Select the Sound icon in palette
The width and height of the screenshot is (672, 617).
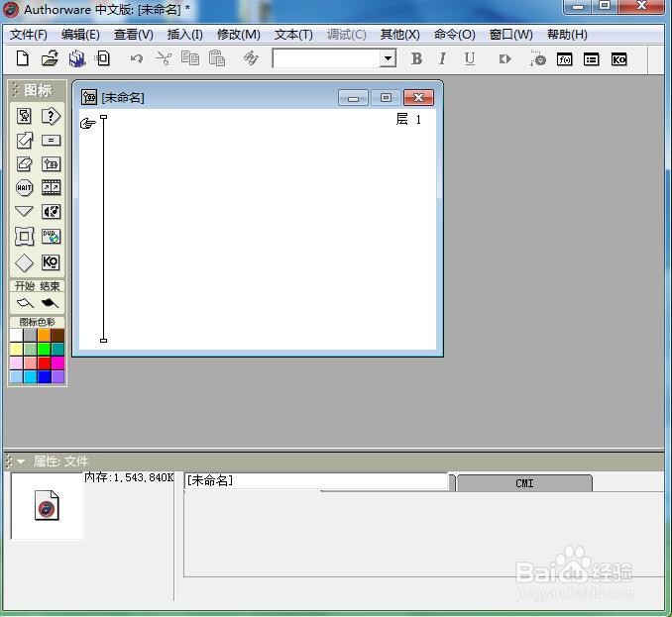(51, 212)
